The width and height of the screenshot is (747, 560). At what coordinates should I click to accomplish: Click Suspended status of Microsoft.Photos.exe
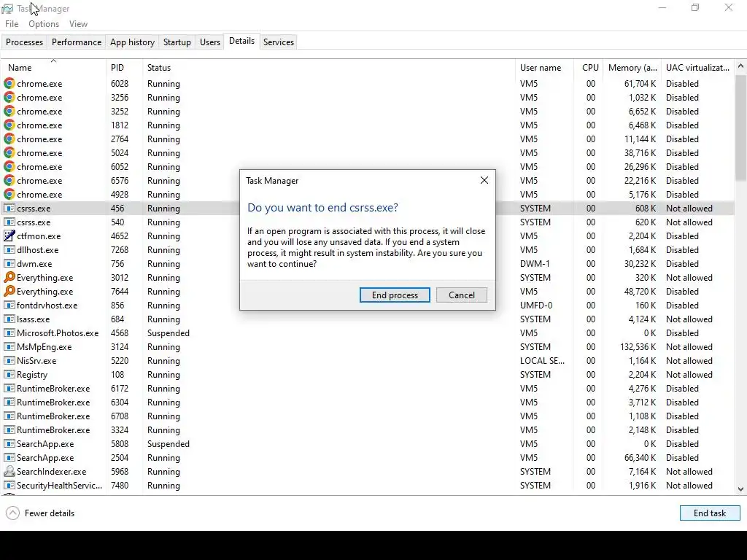pos(169,332)
